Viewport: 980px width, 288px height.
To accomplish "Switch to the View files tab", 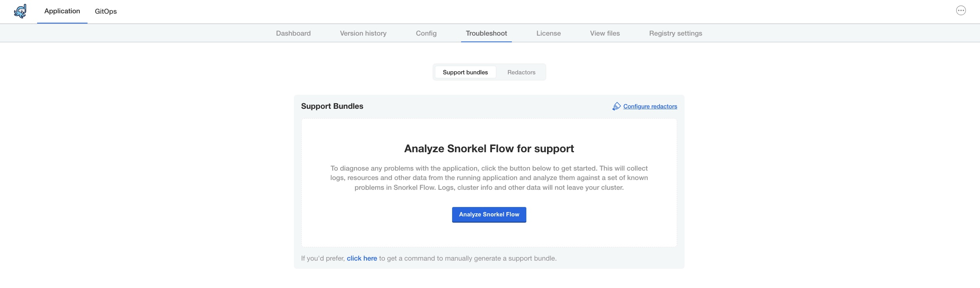I will point(605,33).
